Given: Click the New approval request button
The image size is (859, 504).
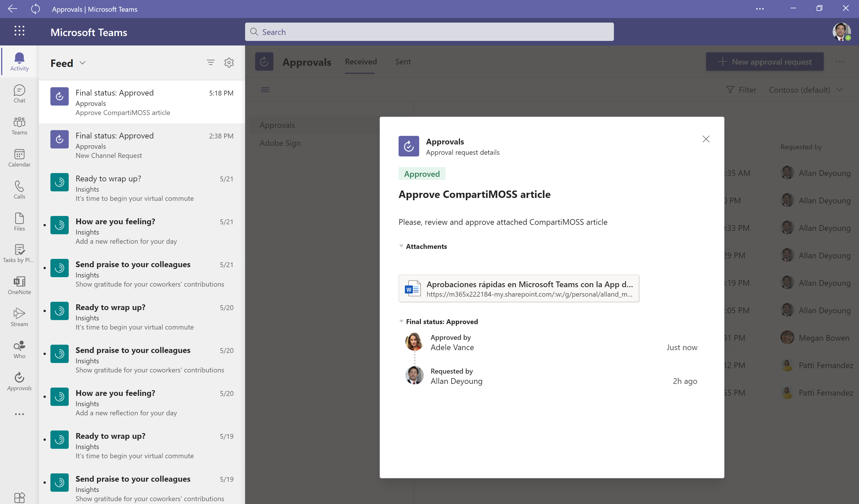Looking at the screenshot, I should click(764, 61).
